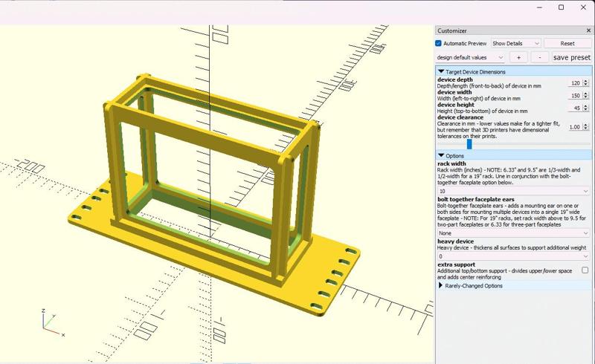Click the device clearance slider handle
The width and height of the screenshot is (595, 364).
click(x=469, y=144)
